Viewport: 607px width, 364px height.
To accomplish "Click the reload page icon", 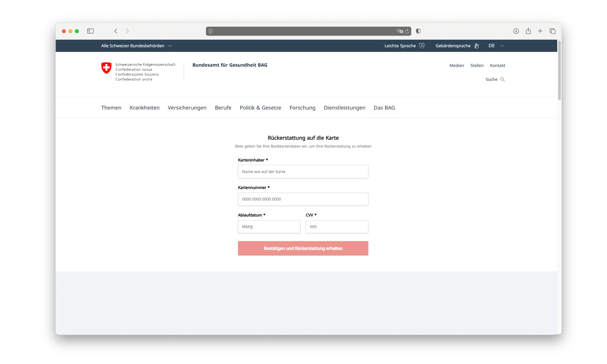I will tap(407, 31).
